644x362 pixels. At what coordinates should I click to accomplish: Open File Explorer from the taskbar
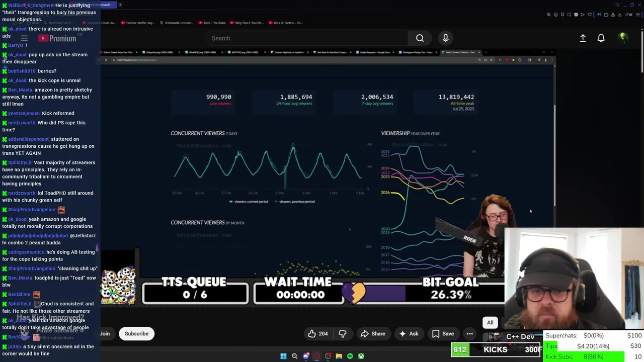339,356
